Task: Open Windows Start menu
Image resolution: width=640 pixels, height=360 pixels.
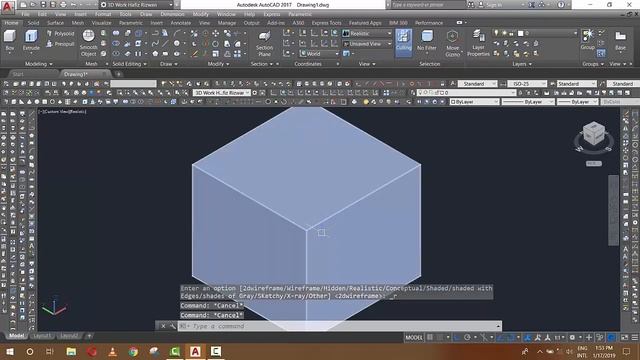Action: (10, 351)
